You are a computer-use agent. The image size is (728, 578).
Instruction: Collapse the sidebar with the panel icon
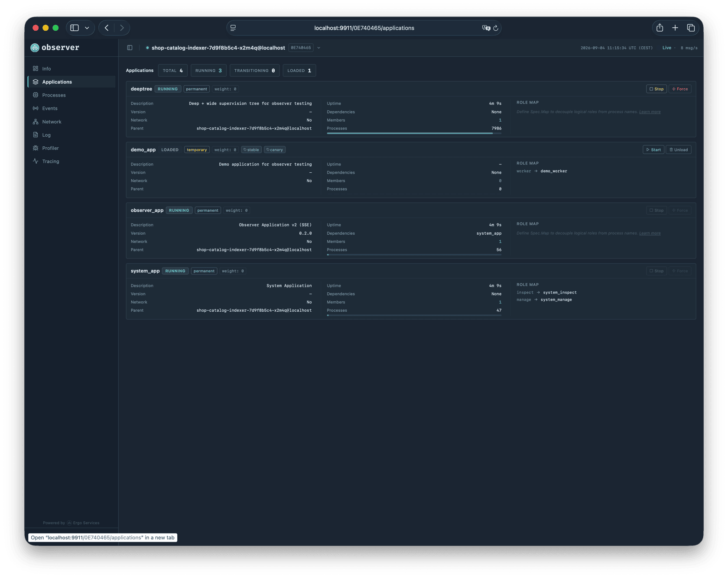pos(130,48)
